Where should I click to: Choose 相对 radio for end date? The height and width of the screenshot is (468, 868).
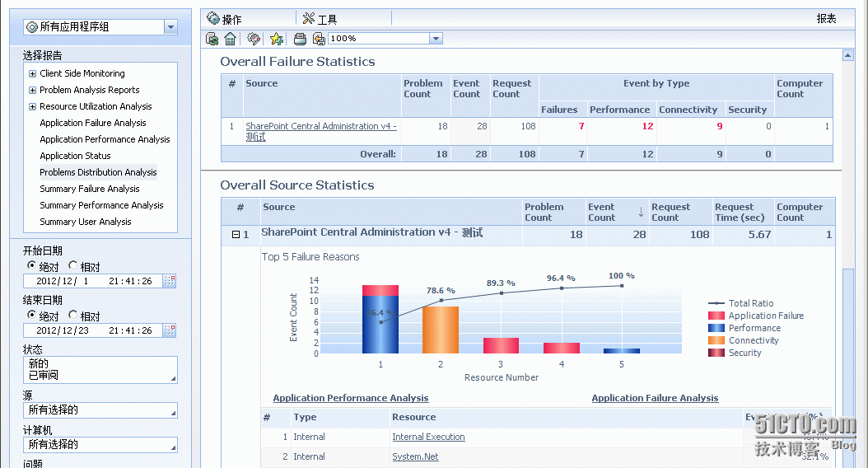click(72, 315)
